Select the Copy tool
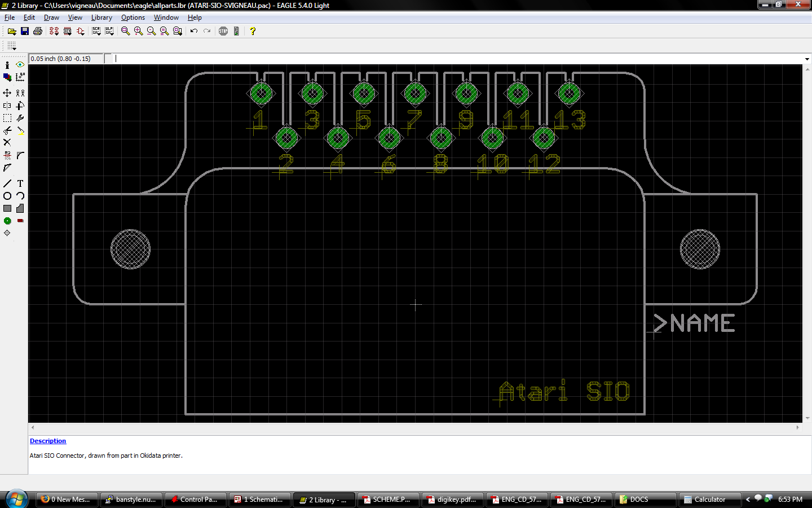 tap(20, 93)
